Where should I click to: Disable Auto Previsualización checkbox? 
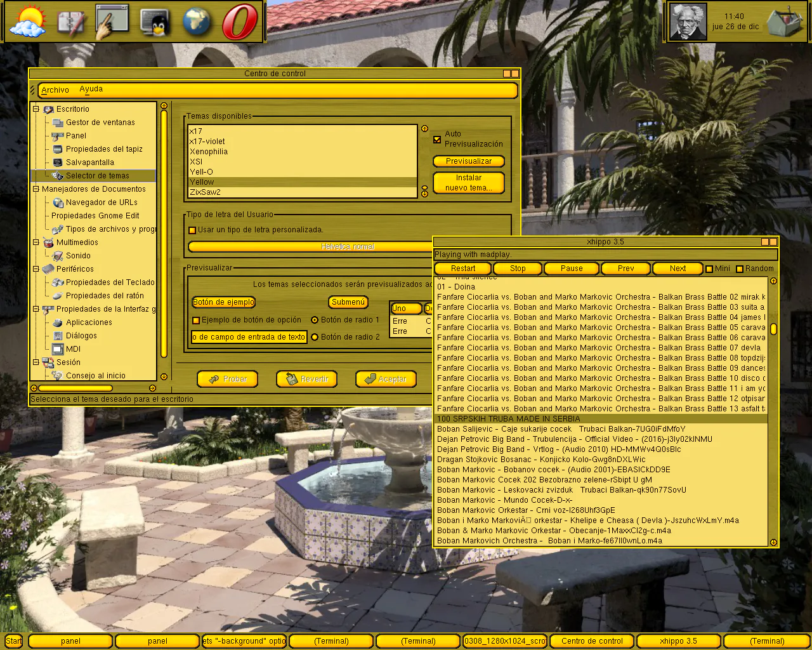437,139
